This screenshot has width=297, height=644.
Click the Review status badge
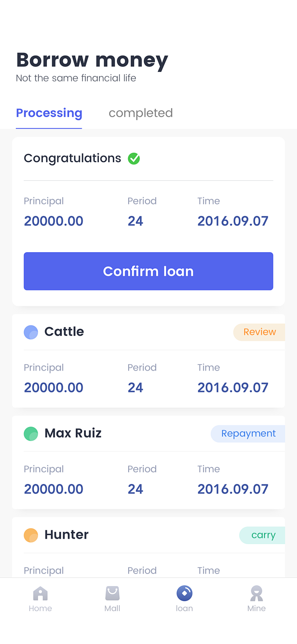pyautogui.click(x=259, y=332)
